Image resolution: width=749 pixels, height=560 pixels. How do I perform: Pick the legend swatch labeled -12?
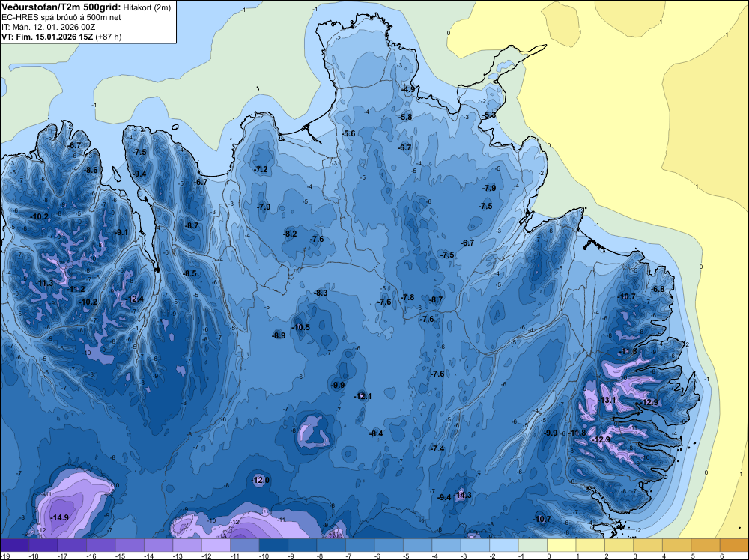(216, 545)
